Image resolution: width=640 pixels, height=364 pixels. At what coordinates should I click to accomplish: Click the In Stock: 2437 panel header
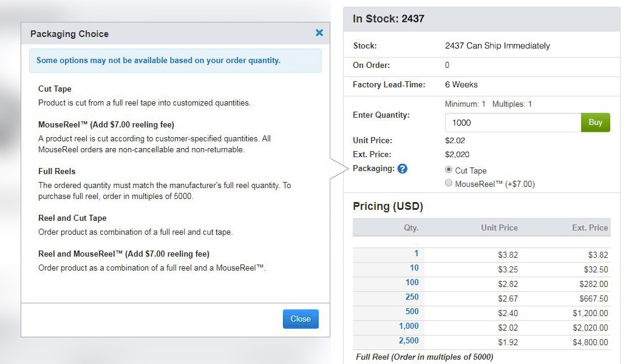tap(389, 19)
